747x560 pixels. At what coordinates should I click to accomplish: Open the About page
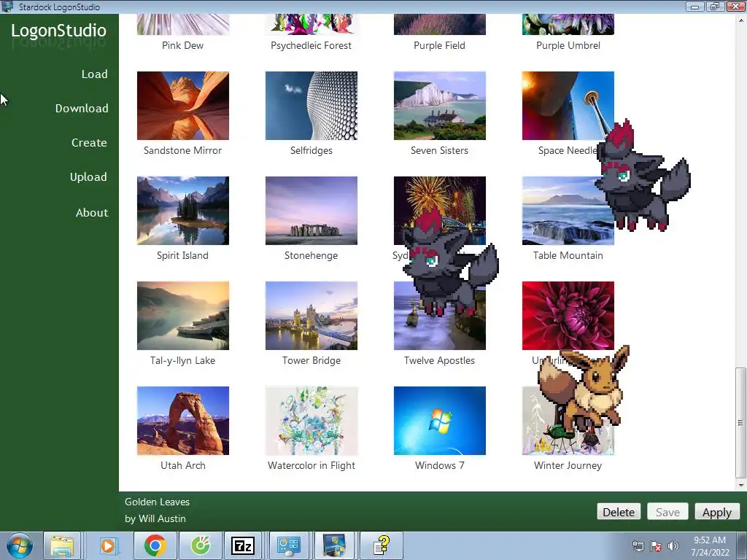point(92,213)
